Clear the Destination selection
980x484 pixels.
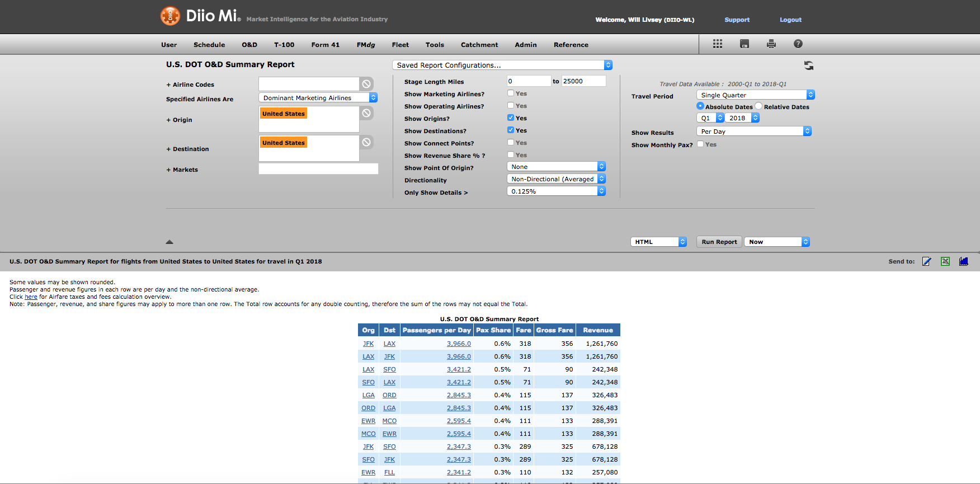[x=366, y=142]
